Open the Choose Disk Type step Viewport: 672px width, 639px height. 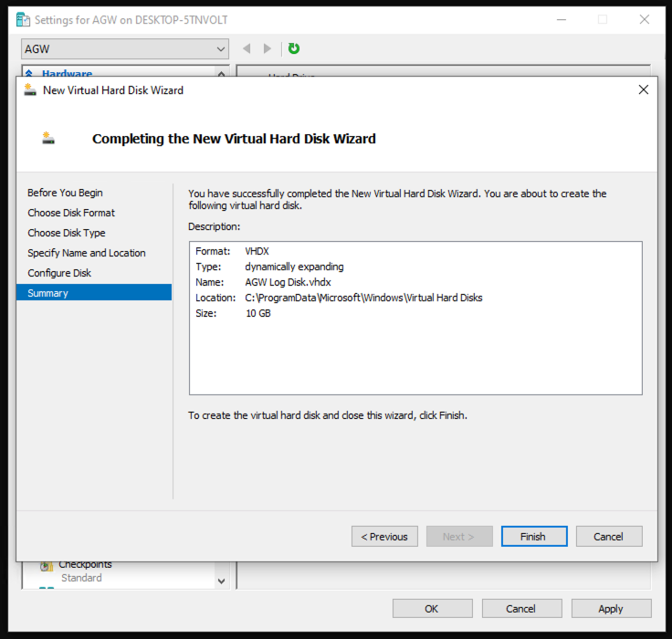point(67,233)
